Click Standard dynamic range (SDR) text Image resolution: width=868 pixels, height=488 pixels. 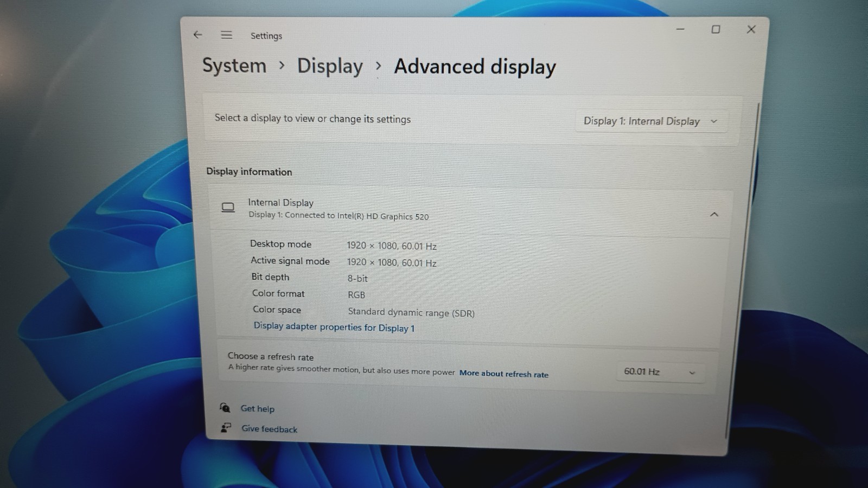tap(411, 312)
